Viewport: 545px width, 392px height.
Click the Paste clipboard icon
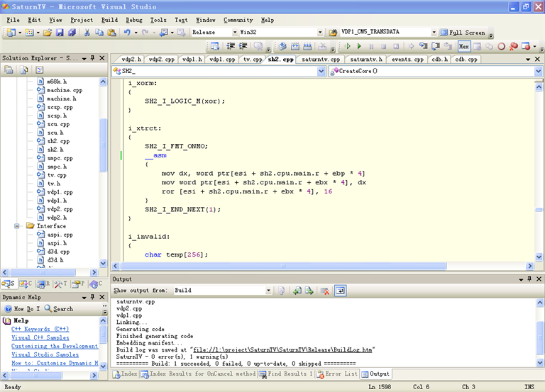click(x=112, y=33)
